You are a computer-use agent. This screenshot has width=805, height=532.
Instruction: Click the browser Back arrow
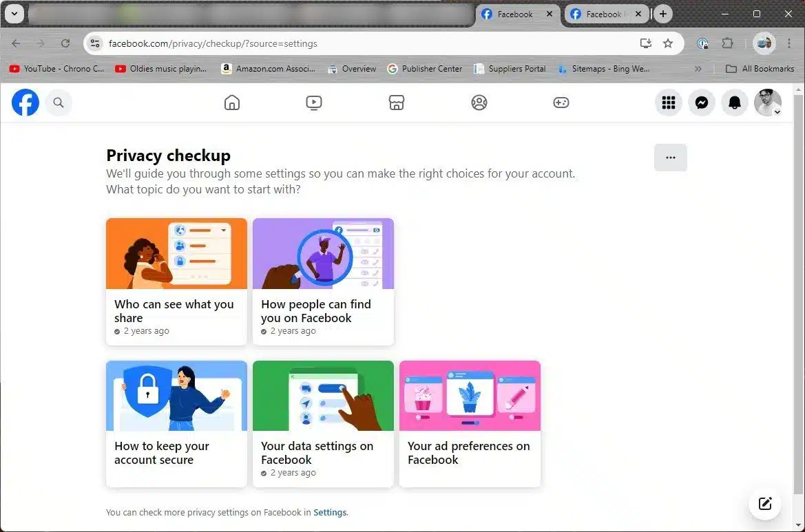pyautogui.click(x=16, y=43)
